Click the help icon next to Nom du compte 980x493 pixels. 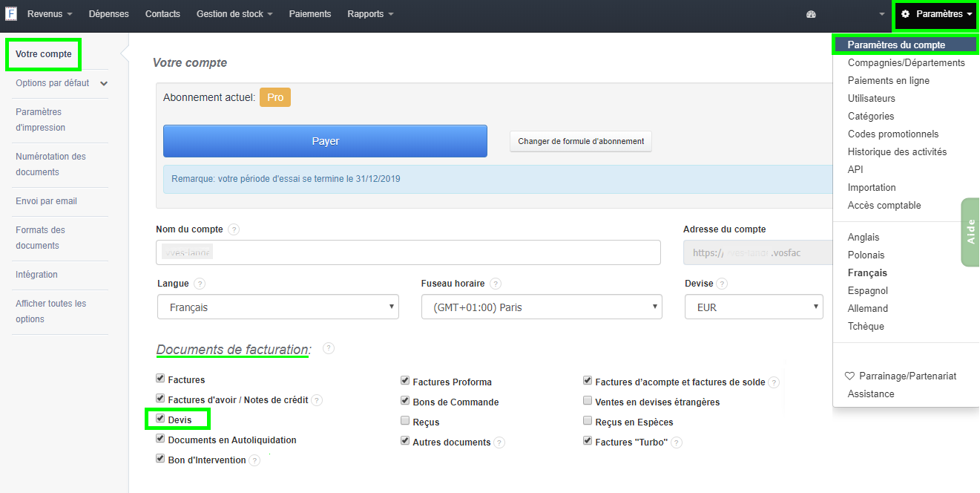tap(234, 229)
